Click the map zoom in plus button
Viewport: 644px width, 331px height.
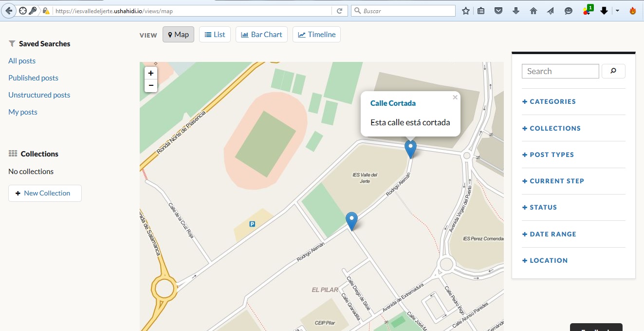[x=151, y=73]
